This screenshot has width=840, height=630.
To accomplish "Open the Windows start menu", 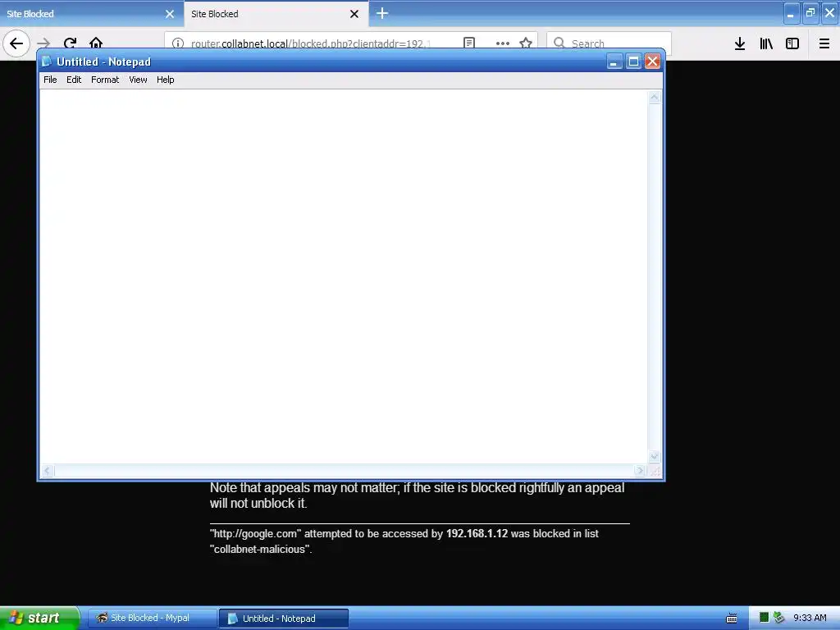I will coord(39,618).
